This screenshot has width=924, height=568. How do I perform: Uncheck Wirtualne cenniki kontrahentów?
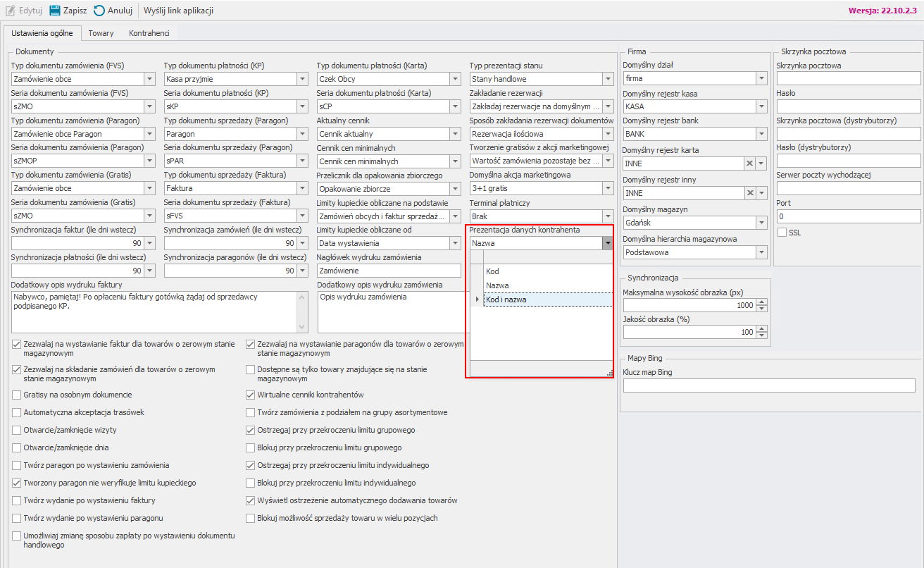pos(251,395)
